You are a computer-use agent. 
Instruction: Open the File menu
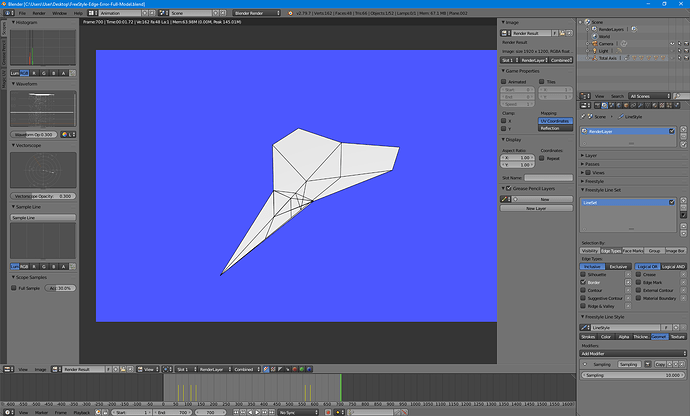22,13
